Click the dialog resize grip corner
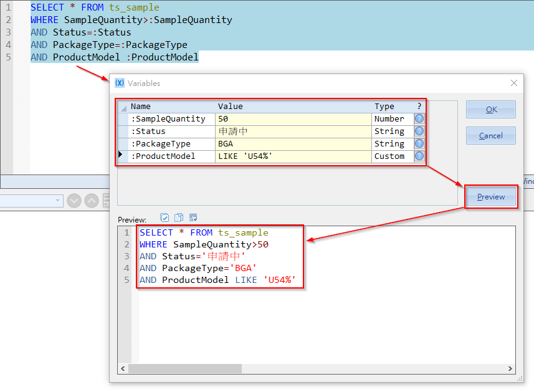 520,378
